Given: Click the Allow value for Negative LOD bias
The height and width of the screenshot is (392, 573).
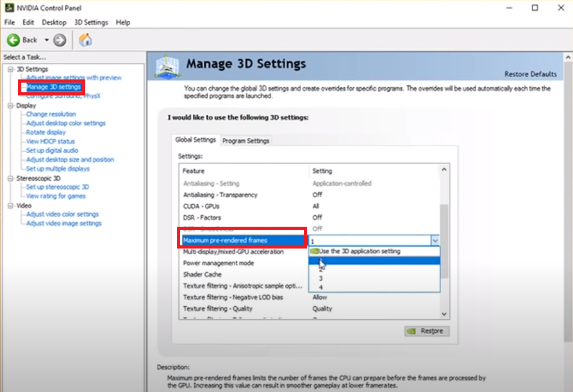Looking at the screenshot, I should pos(320,297).
